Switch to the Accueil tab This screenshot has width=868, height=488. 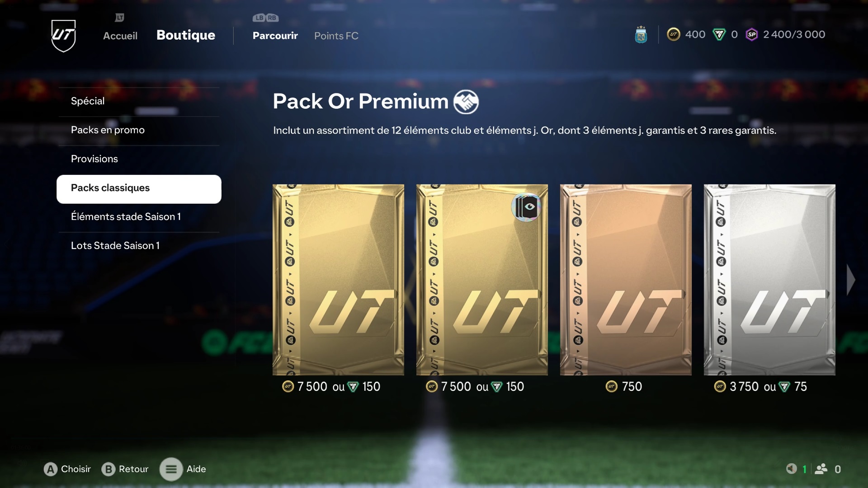click(x=120, y=36)
